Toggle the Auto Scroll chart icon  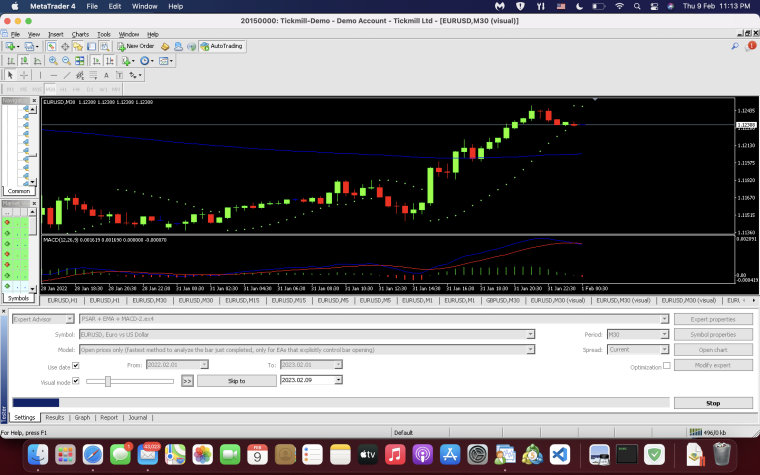point(96,61)
